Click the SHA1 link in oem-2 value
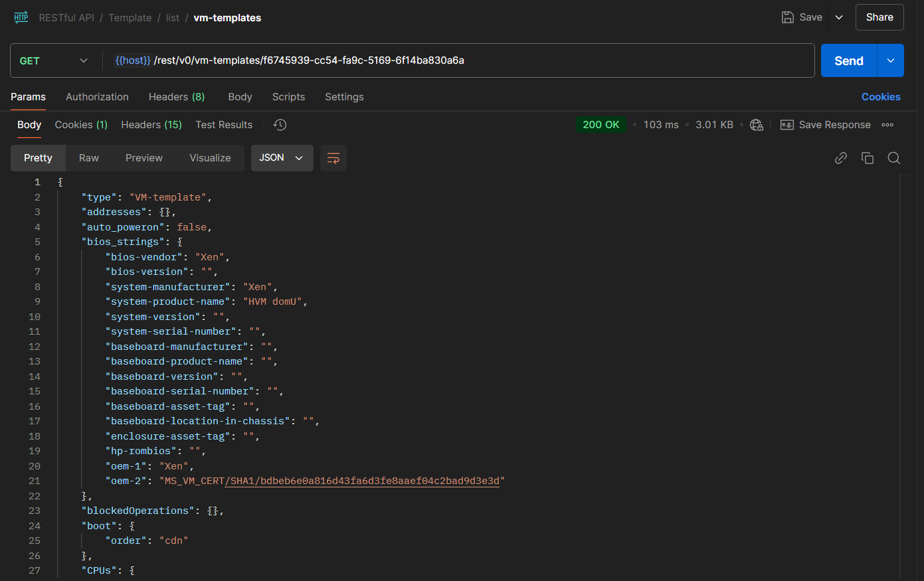The image size is (924, 581). point(362,481)
